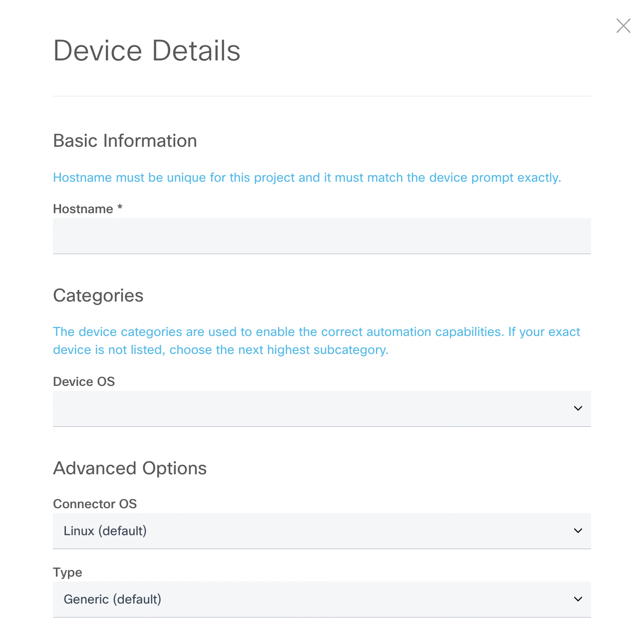The width and height of the screenshot is (644, 644).
Task: Click the Basic Information section heading
Action: point(125,141)
